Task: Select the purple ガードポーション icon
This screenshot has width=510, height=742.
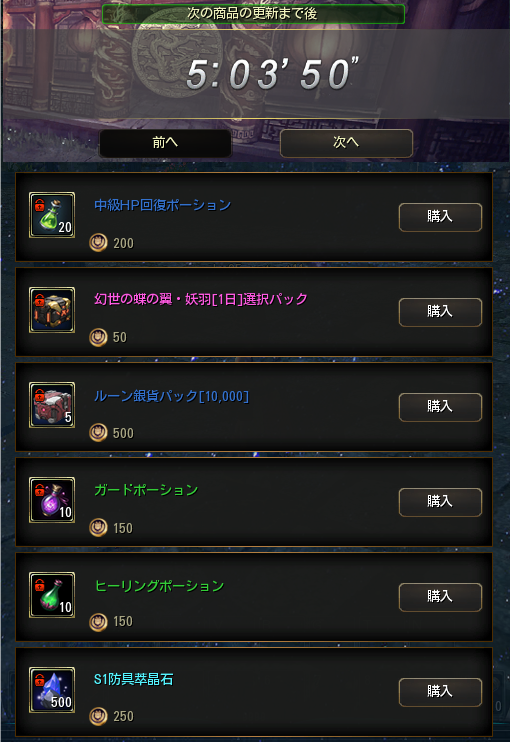Action: (x=52, y=500)
